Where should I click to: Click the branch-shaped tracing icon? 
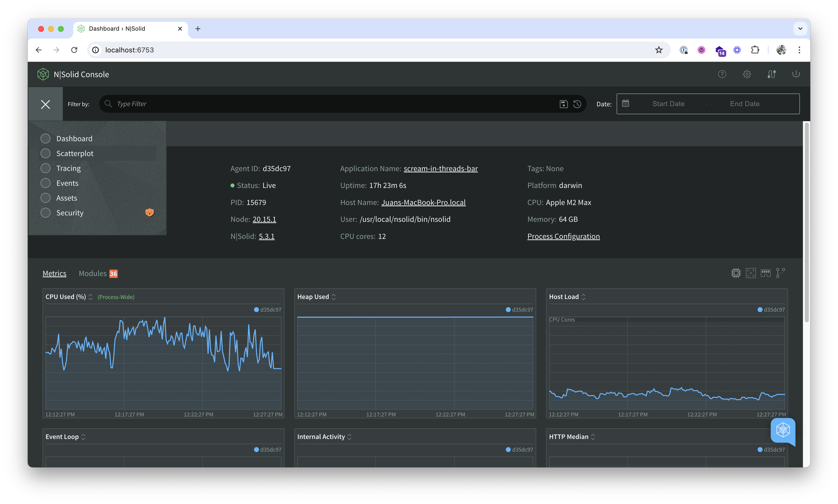point(780,273)
